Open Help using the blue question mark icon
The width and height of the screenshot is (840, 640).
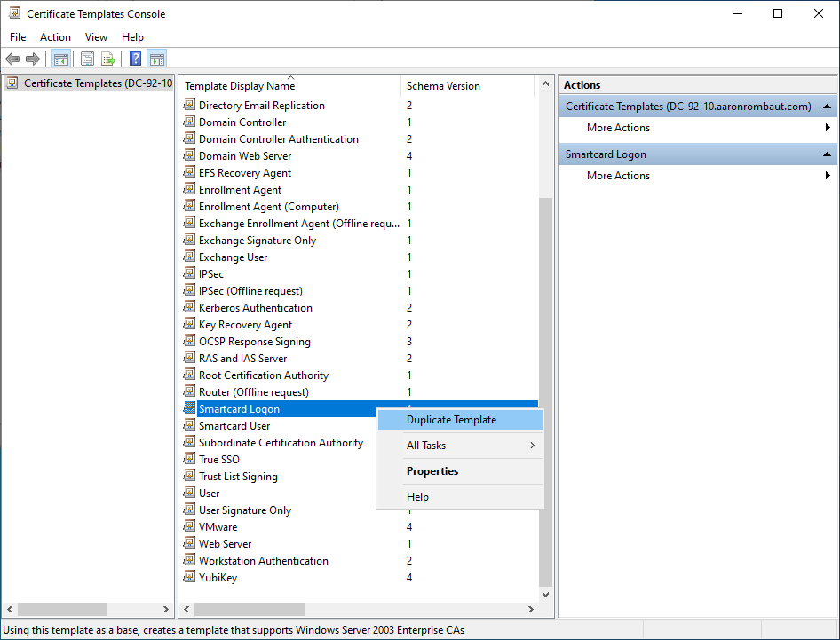tap(135, 59)
